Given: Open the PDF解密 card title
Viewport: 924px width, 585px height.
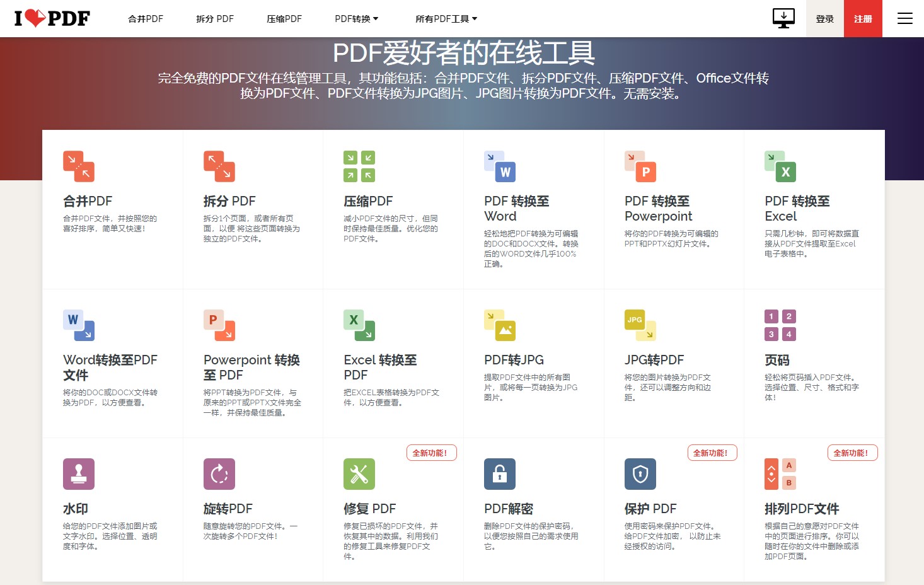Looking at the screenshot, I should tap(509, 509).
